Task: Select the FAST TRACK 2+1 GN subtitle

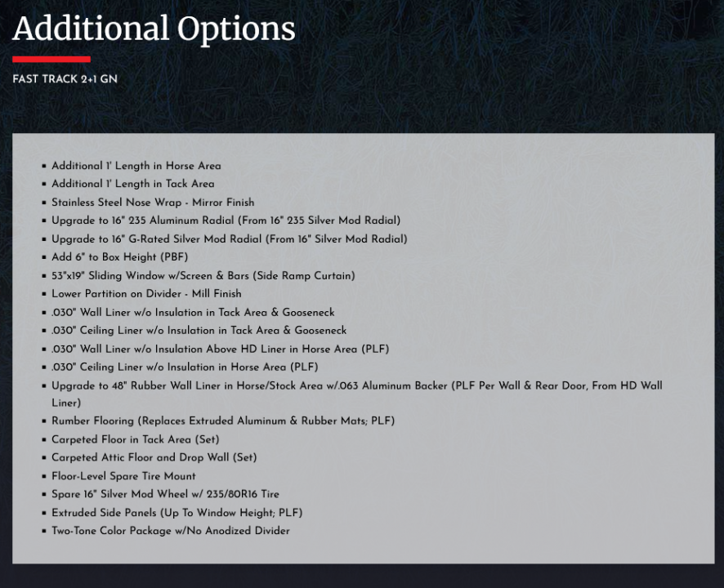Action: 65,79
